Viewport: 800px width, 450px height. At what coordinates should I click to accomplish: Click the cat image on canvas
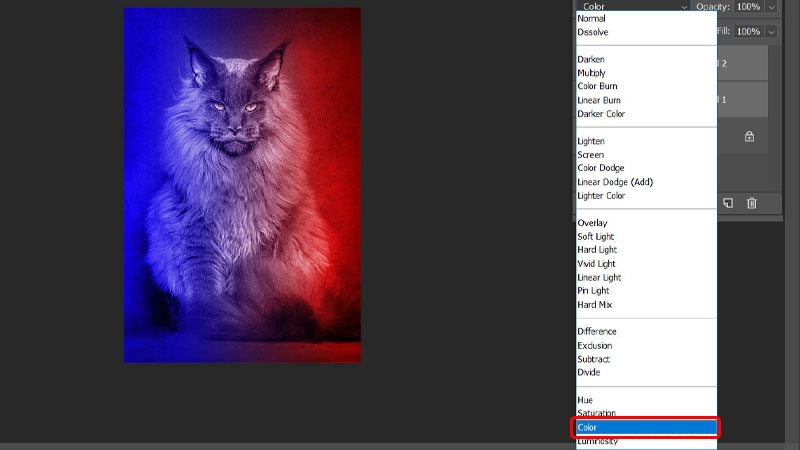(242, 185)
